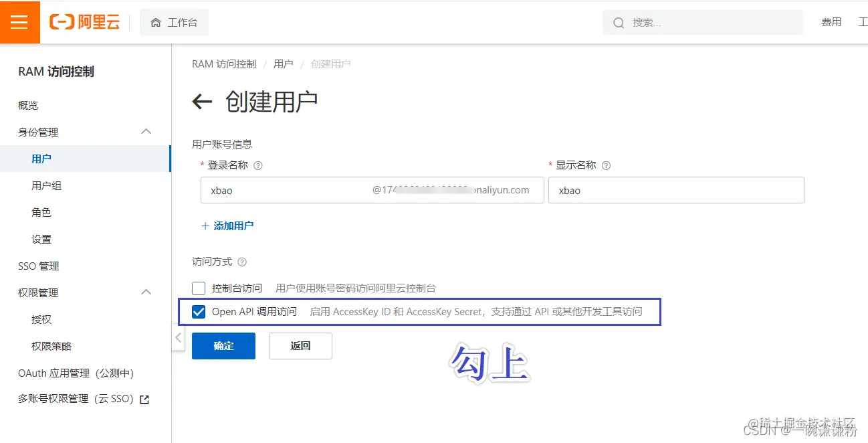Click the RAM 访问控制 sidebar title
The image size is (868, 443).
tap(56, 72)
